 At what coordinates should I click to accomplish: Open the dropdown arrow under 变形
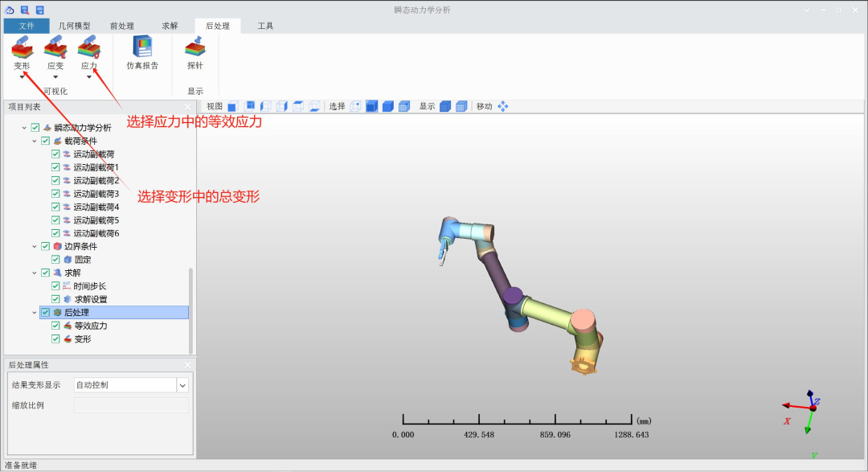23,77
